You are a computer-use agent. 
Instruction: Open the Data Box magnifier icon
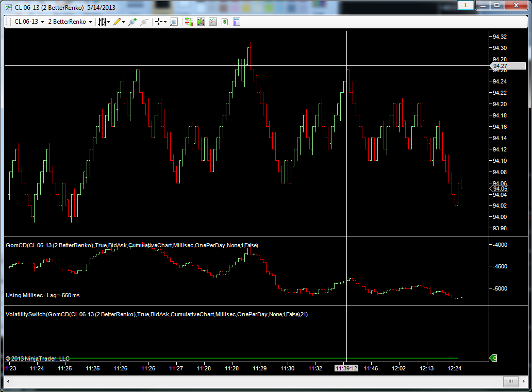click(x=174, y=22)
